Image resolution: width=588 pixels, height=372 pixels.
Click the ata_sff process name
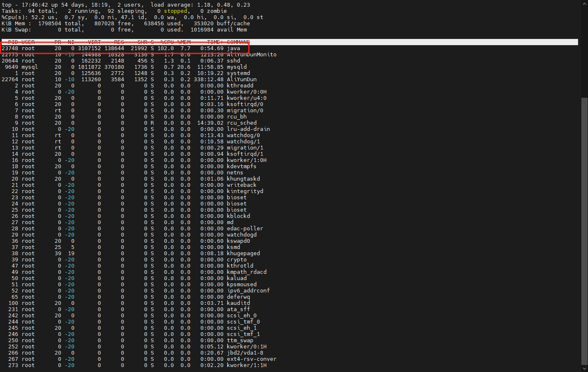239,309
